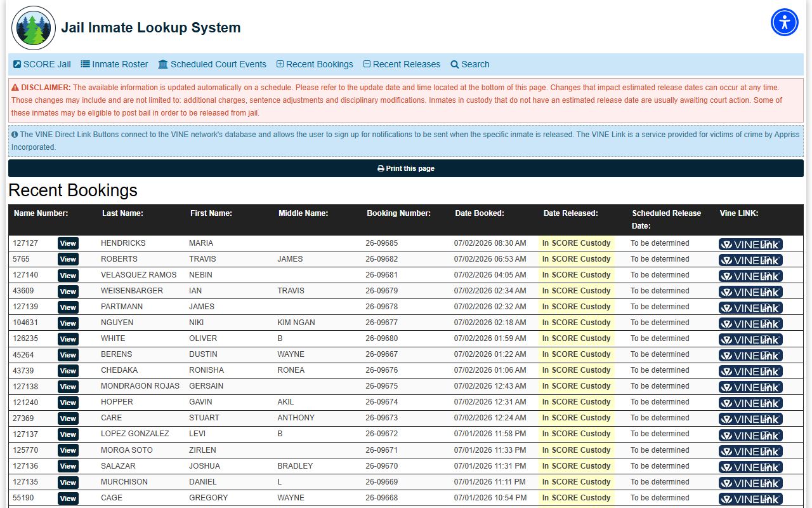View record for MONDRAGON ROJAS
The height and width of the screenshot is (508, 812).
[68, 386]
